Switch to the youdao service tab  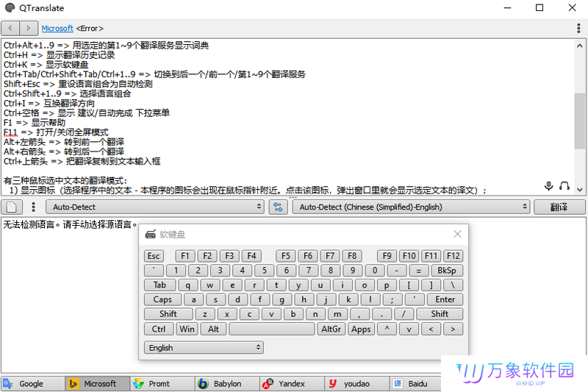(x=357, y=384)
